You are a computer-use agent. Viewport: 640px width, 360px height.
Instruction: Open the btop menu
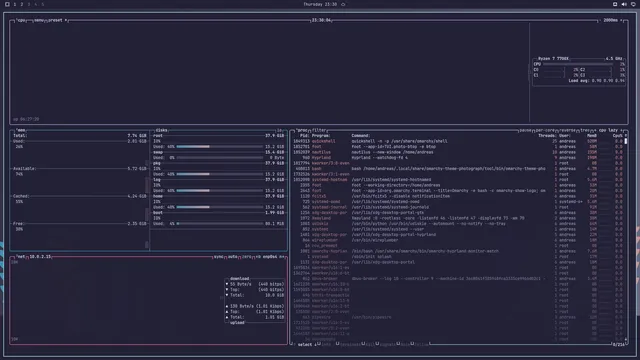point(39,20)
